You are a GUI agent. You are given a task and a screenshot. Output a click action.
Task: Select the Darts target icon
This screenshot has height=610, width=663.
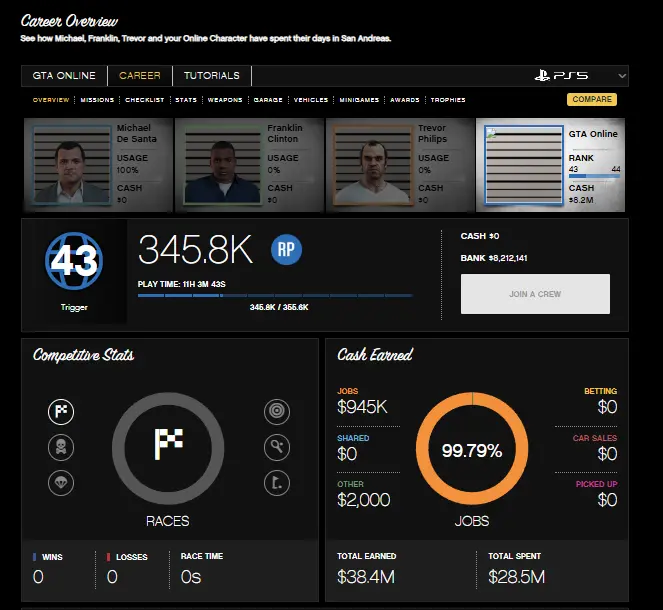point(277,411)
